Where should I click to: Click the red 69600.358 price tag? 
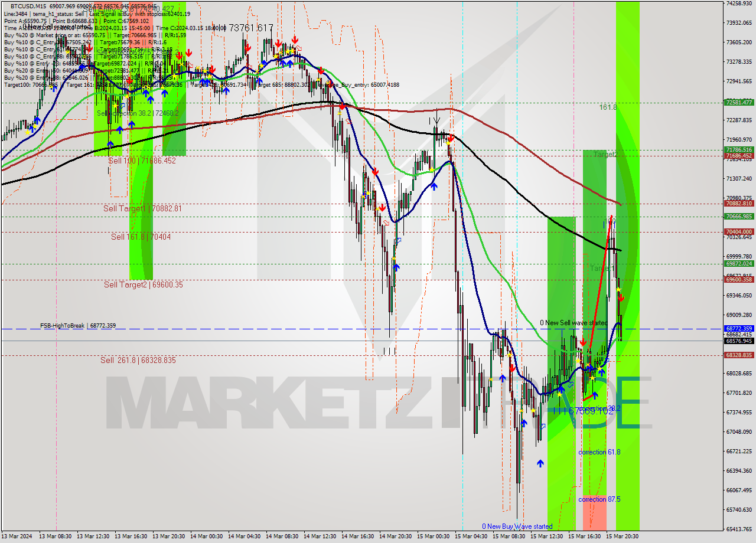point(739,279)
